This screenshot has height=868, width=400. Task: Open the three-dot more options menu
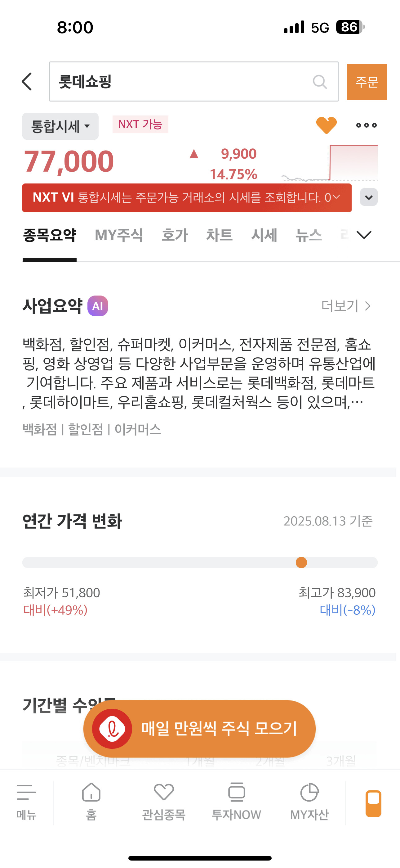tap(366, 125)
